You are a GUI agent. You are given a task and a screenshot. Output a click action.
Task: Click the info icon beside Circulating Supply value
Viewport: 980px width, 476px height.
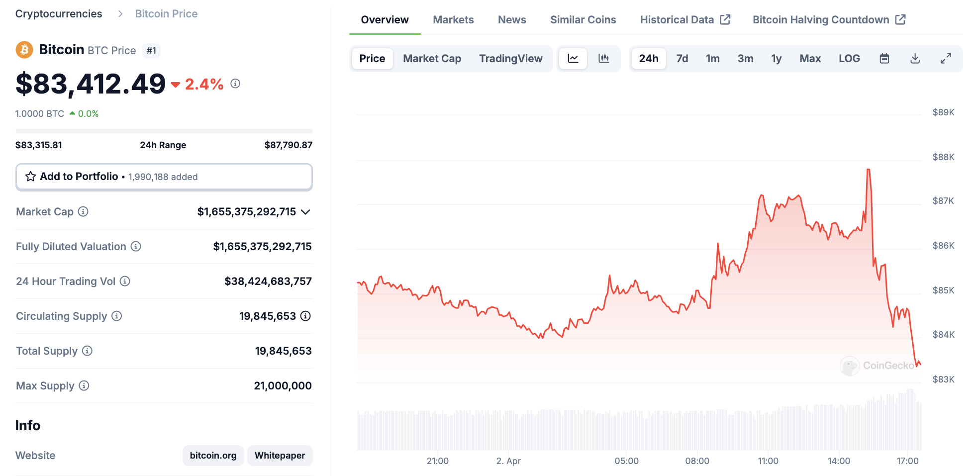[306, 316]
